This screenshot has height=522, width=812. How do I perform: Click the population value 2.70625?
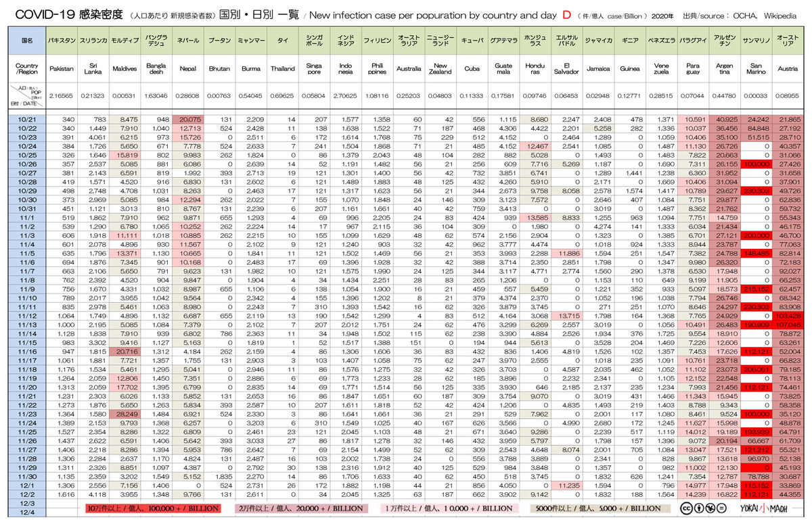coord(346,97)
